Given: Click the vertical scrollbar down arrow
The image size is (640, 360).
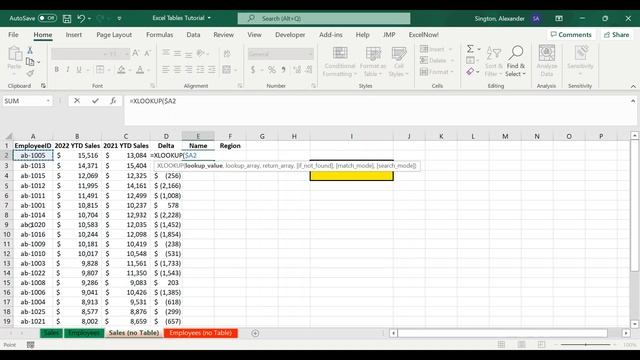Looking at the screenshot, I should [x=634, y=324].
